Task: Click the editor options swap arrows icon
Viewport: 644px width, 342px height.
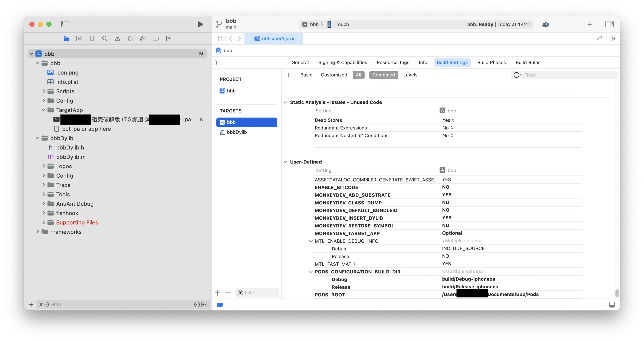Action: point(599,39)
